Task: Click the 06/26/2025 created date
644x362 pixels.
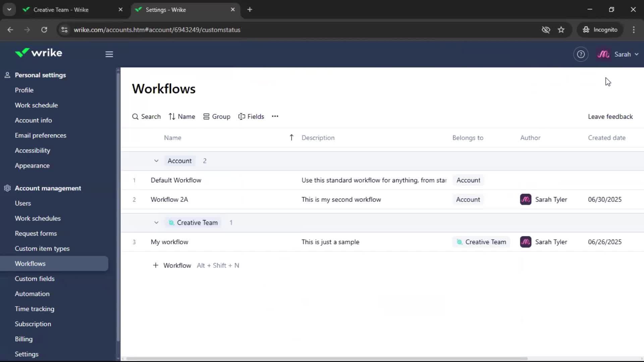Action: coord(605,242)
